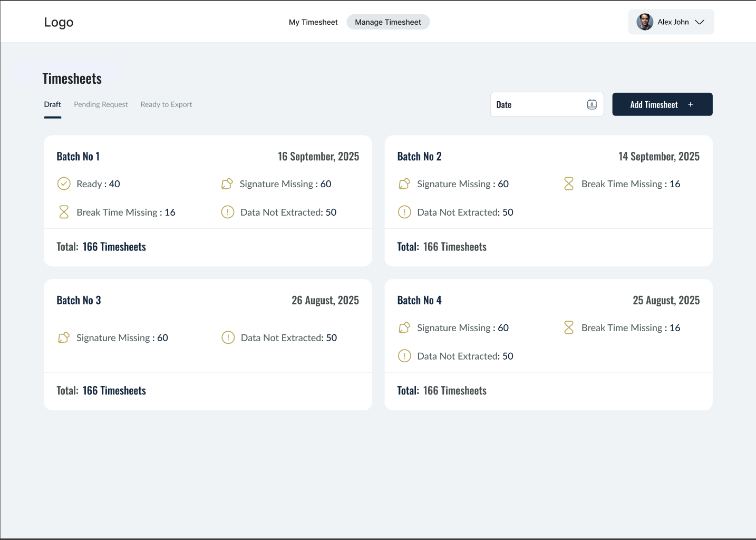Switch to the Ready to Export tab

coord(166,104)
